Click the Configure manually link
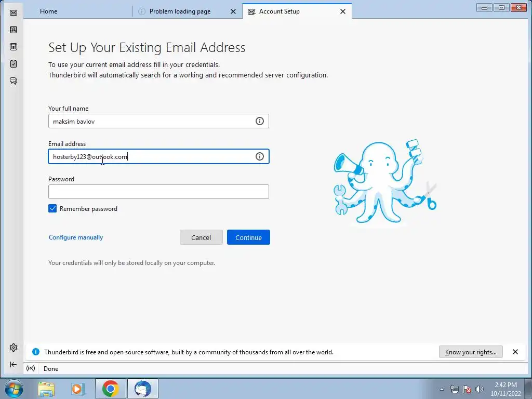Viewport: 532px width, 399px height. click(x=76, y=237)
